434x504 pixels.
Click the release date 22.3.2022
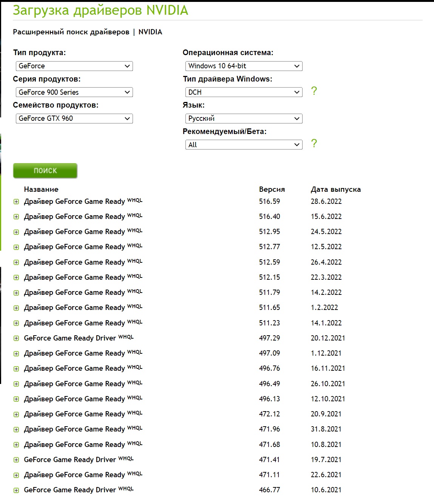[326, 277]
